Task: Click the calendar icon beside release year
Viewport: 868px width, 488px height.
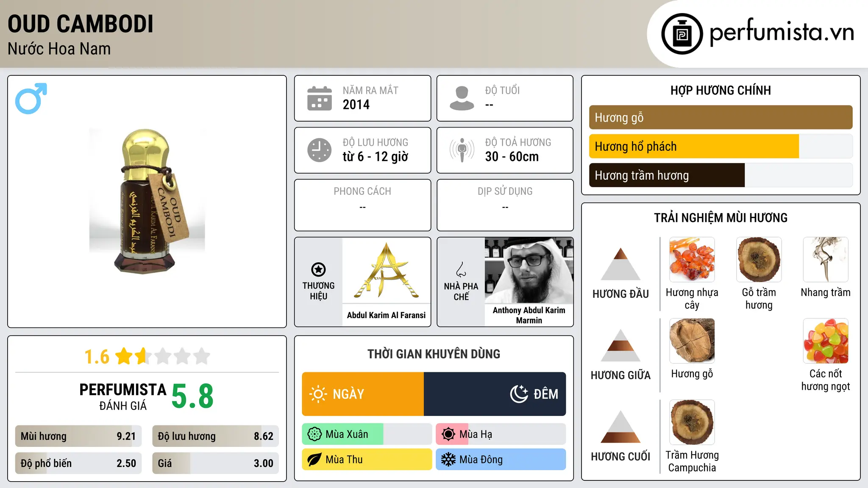Action: (x=319, y=98)
